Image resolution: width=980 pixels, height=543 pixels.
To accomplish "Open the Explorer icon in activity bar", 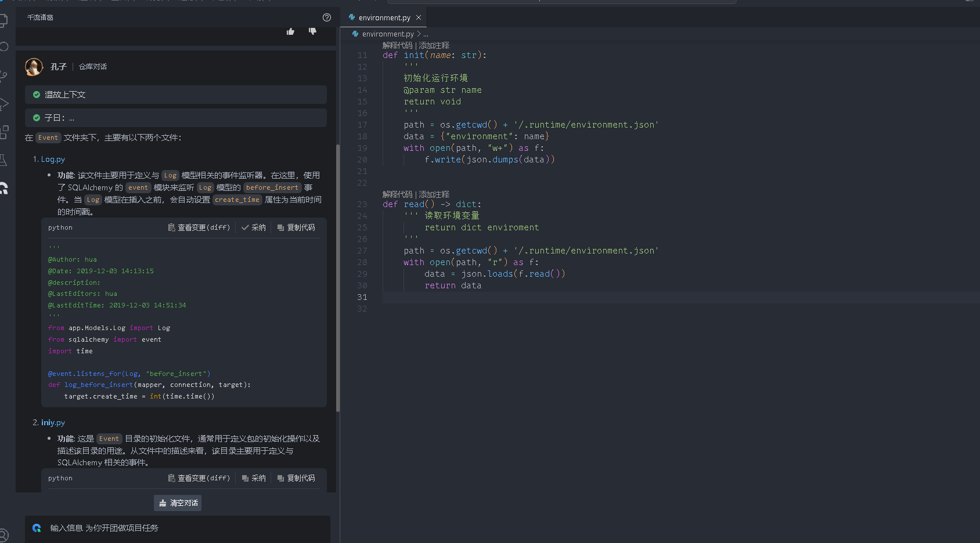I will (3, 21).
